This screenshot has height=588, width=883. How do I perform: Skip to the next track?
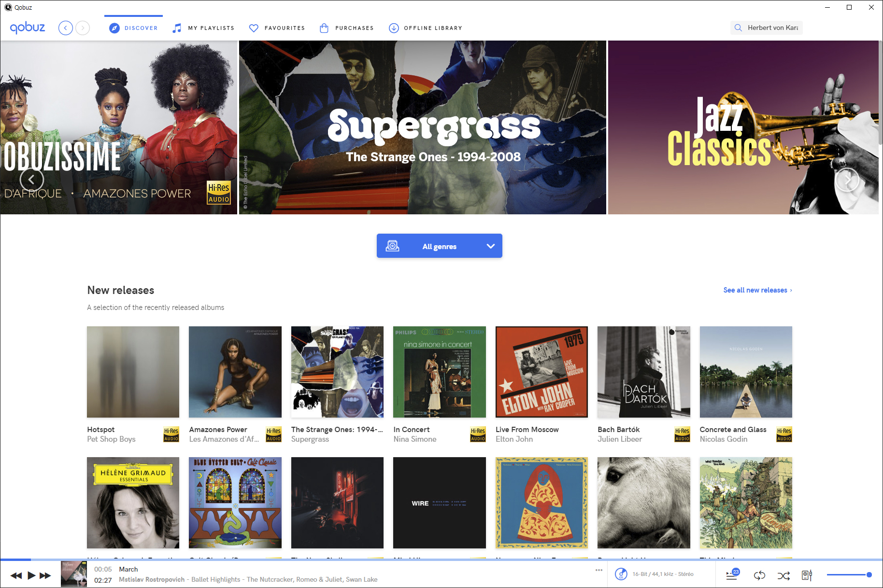click(x=45, y=575)
